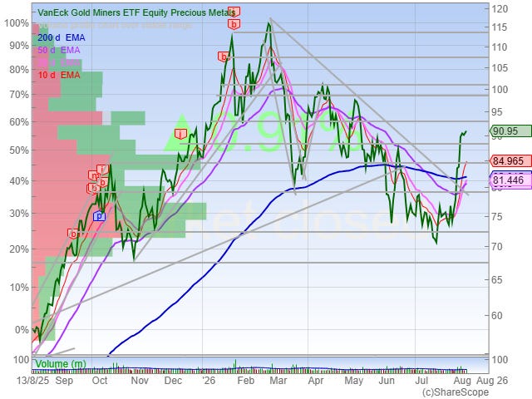This screenshot has height=399, width=532.
Task: Click the 50% retracement axis label
Action: (19, 150)
